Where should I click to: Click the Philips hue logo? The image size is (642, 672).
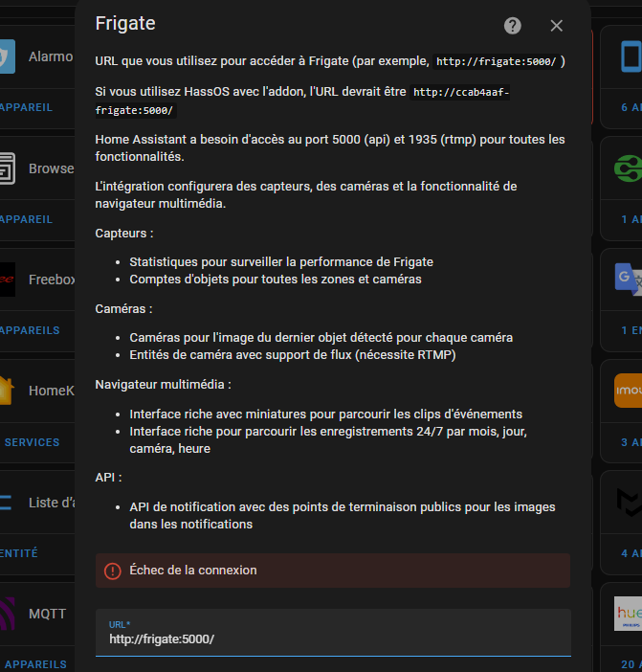click(x=629, y=613)
